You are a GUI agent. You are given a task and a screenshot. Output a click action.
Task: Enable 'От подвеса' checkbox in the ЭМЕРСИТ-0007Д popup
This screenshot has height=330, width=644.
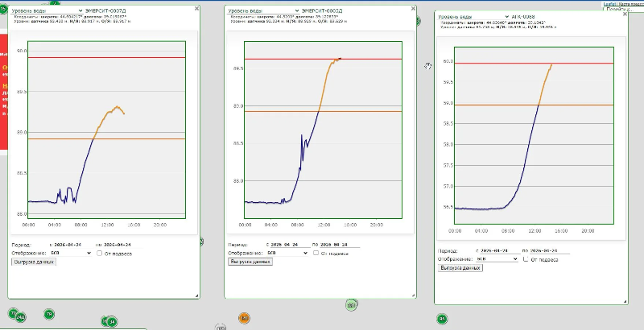pos(100,253)
